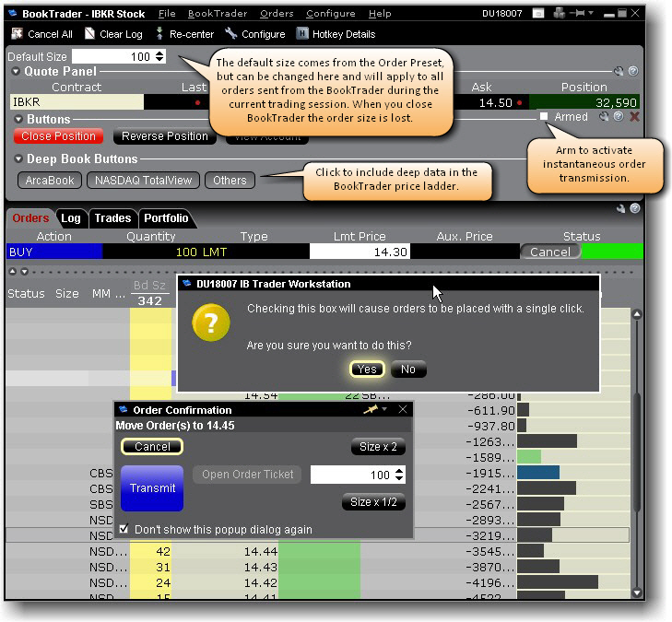The image size is (672, 622).
Task: Enable the Armed checkbox
Action: (x=544, y=117)
